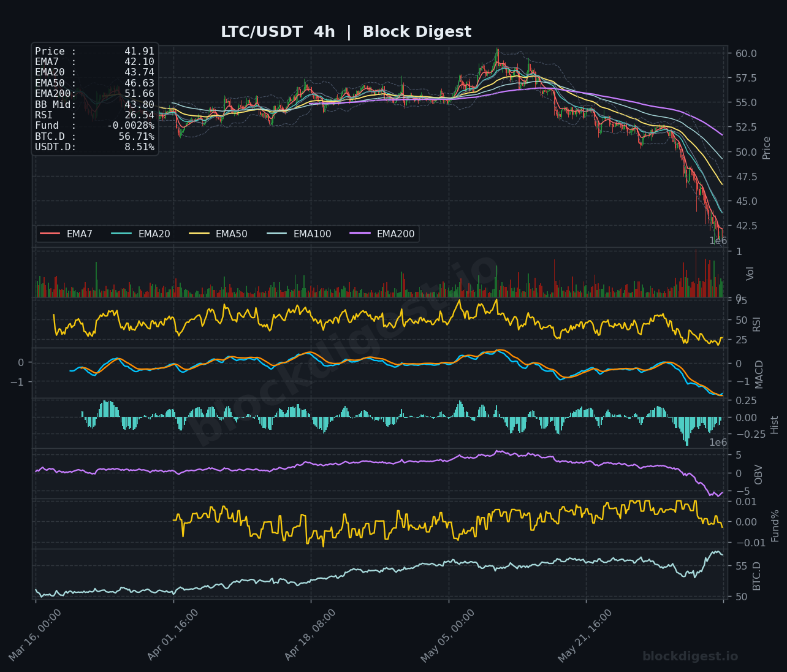Click the Price value 41.91
The height and width of the screenshot is (672, 787).
click(139, 52)
